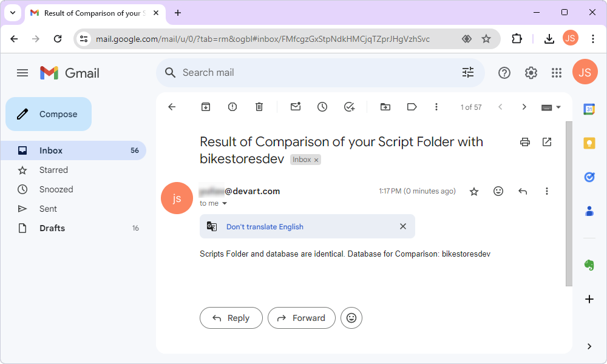Print all messages in conversation
The image size is (607, 364).
(x=525, y=142)
